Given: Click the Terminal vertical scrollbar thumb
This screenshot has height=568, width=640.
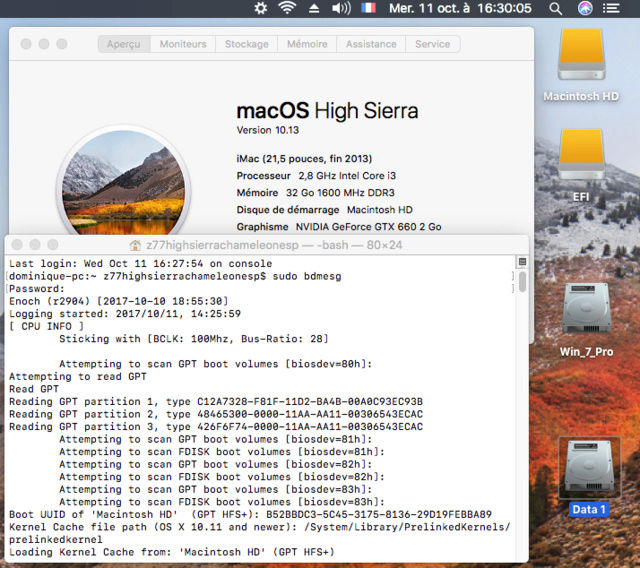Looking at the screenshot, I should (522, 282).
